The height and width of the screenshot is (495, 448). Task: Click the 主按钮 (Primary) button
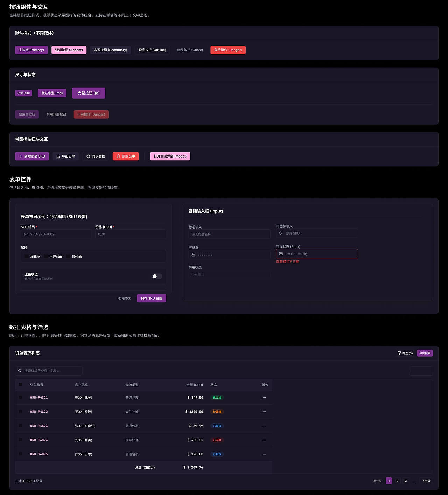[31, 50]
